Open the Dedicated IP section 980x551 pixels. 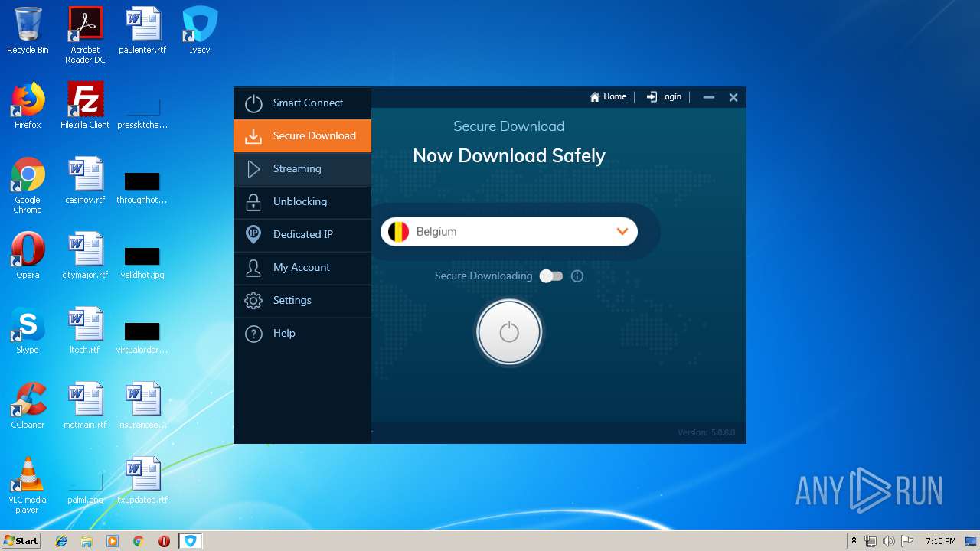tap(302, 234)
